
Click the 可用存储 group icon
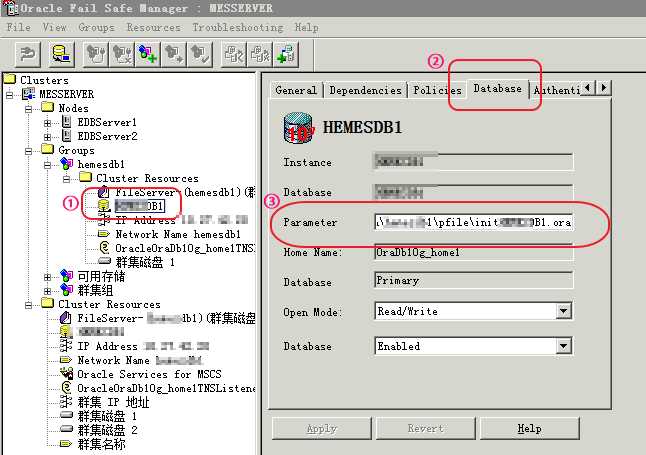(x=67, y=276)
